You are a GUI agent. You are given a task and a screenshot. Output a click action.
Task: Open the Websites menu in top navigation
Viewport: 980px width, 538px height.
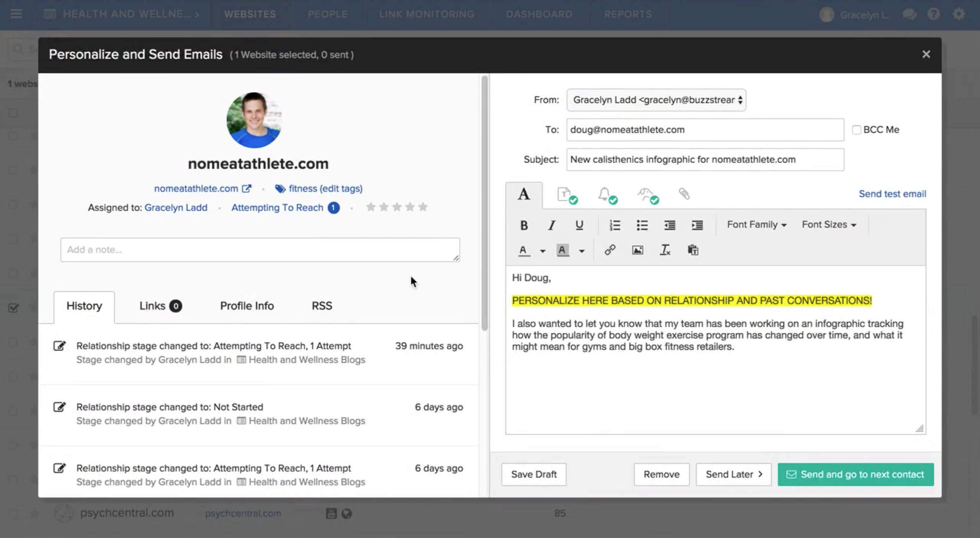250,14
